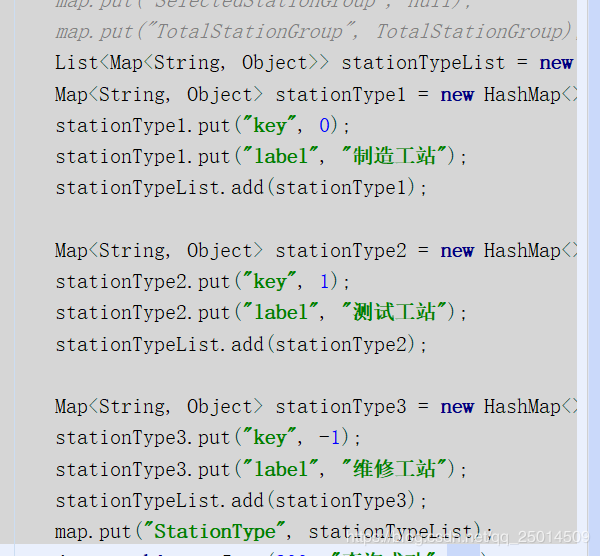Place cursor on stationTypeList.add(stationType1) line

coord(241,187)
